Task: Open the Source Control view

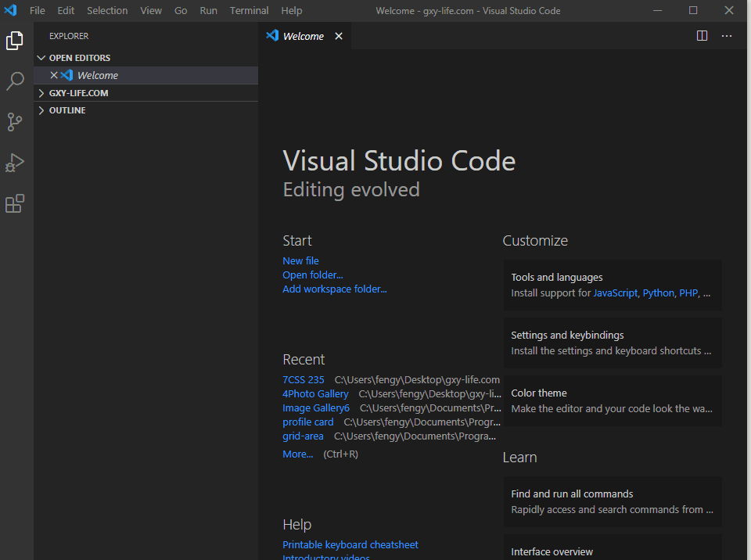Action: coord(15,122)
